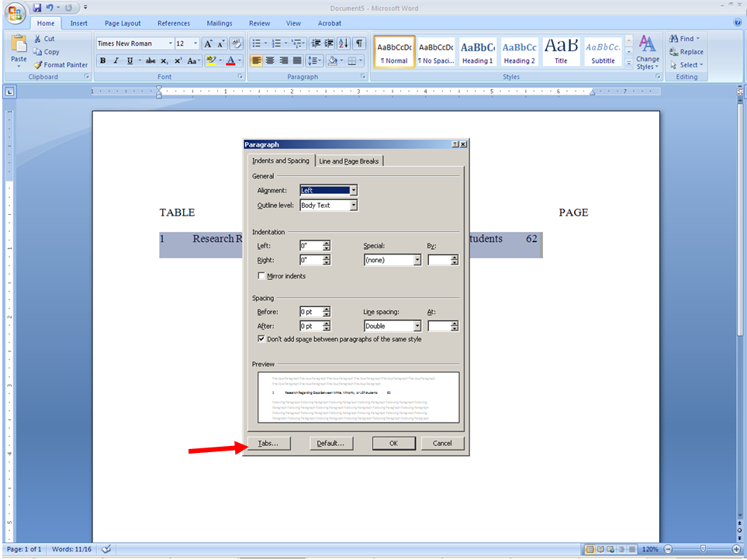The width and height of the screenshot is (747, 560).
Task: Open the Sort dialog from the Paragraph group
Action: point(344,43)
